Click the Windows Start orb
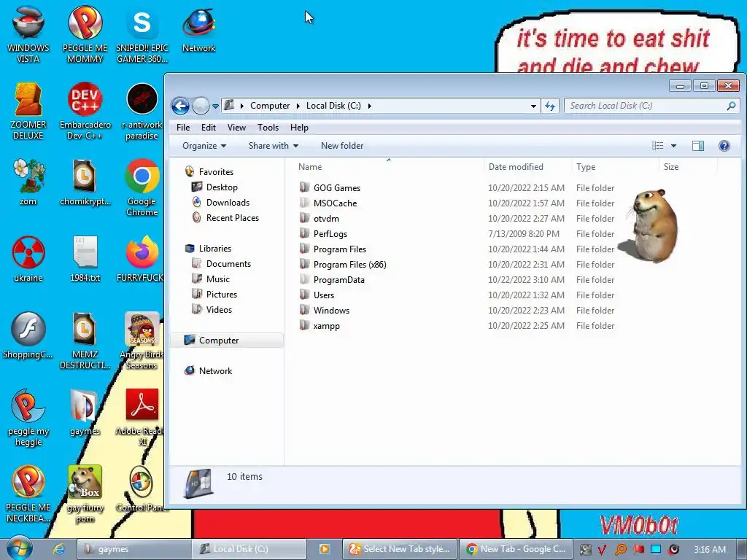The height and width of the screenshot is (560, 747). (20, 548)
